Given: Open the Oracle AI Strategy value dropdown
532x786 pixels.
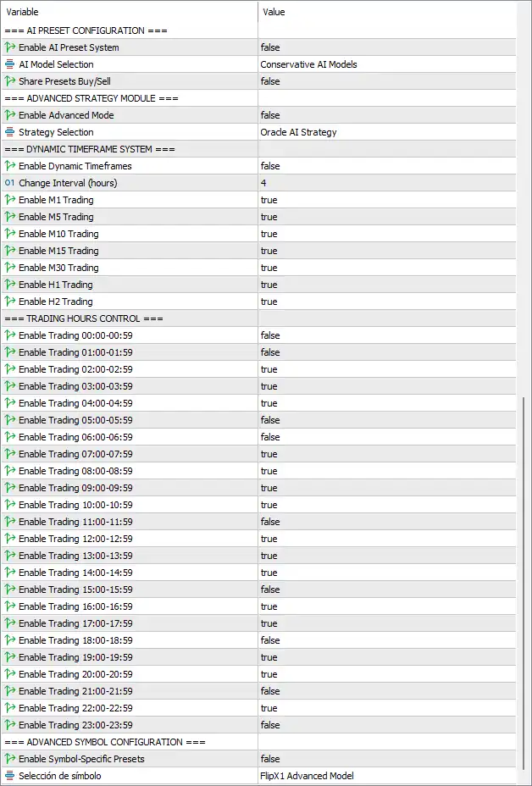Looking at the screenshot, I should point(386,132).
